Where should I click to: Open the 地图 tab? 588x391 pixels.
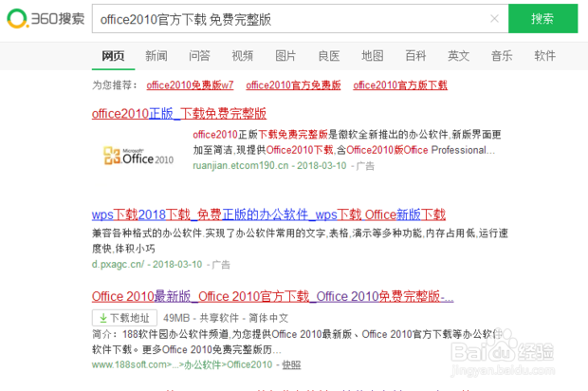click(x=372, y=56)
